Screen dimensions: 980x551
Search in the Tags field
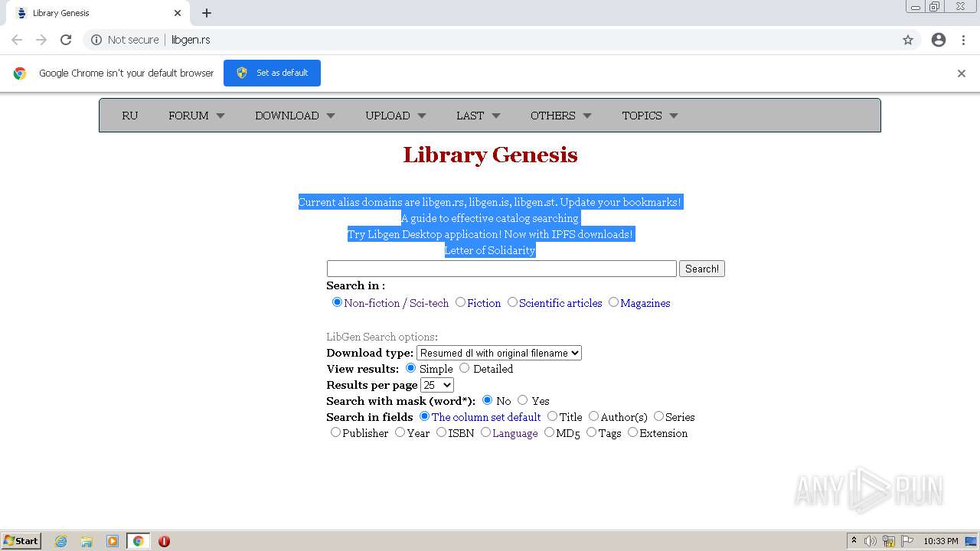click(x=591, y=432)
